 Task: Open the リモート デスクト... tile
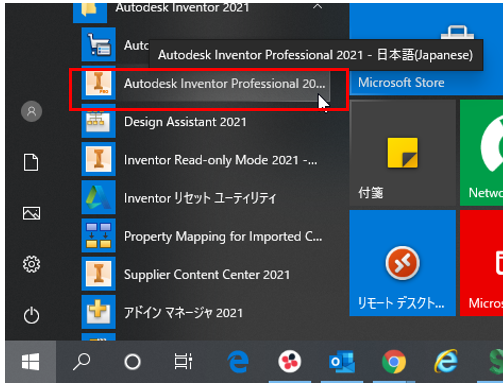click(402, 263)
